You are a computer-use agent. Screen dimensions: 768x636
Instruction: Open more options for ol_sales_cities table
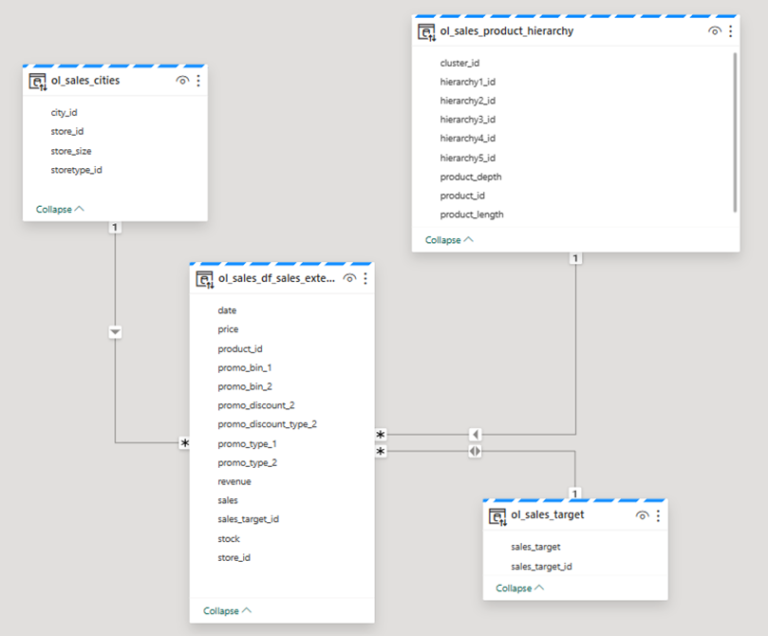pyautogui.click(x=198, y=81)
